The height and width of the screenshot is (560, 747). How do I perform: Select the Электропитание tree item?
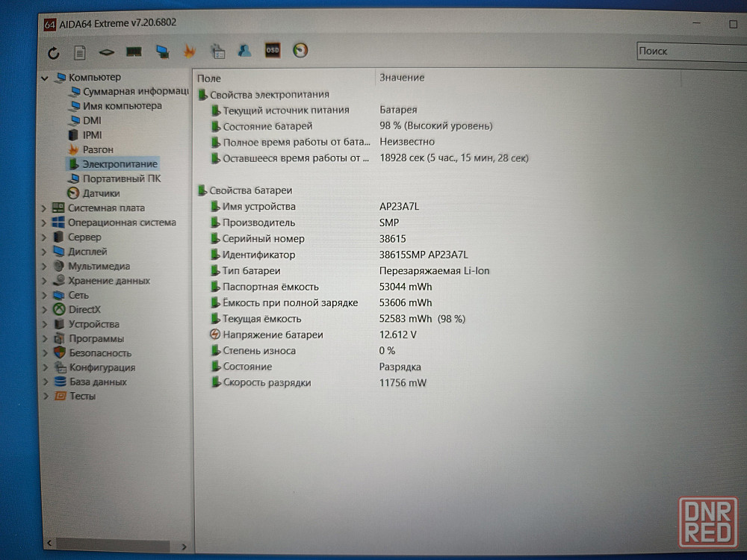click(113, 164)
